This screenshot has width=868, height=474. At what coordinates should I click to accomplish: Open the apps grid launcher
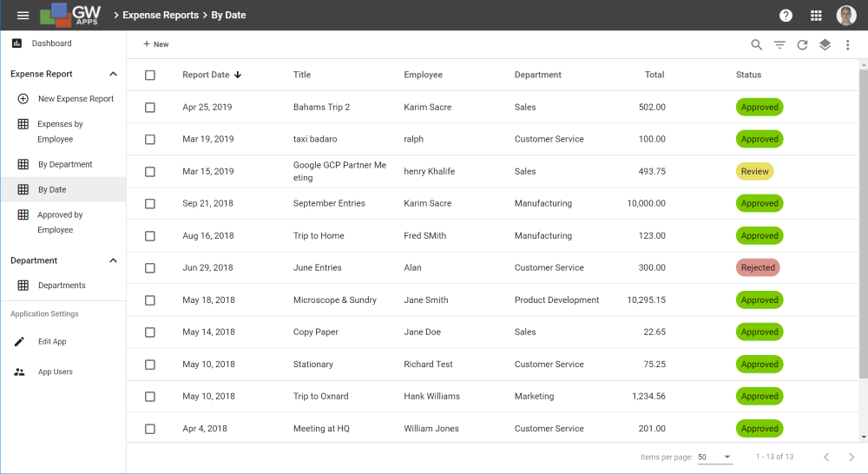(816, 16)
